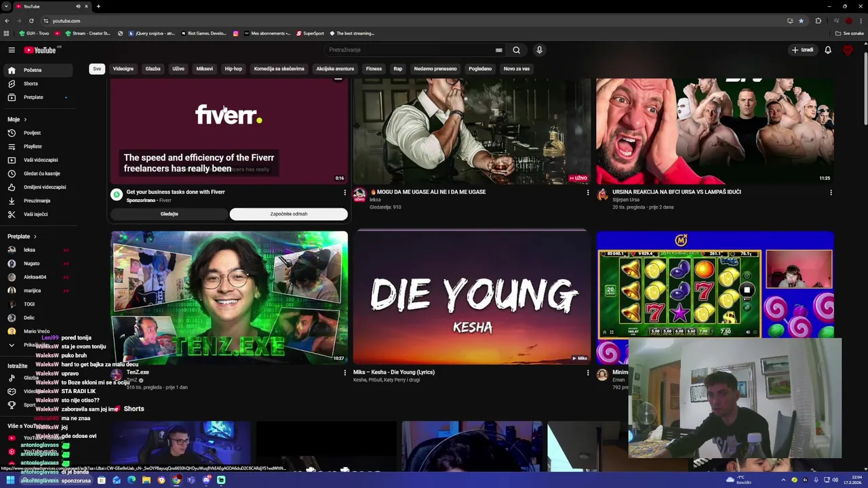Select Nedavno preneseno filter chip

[x=435, y=68]
